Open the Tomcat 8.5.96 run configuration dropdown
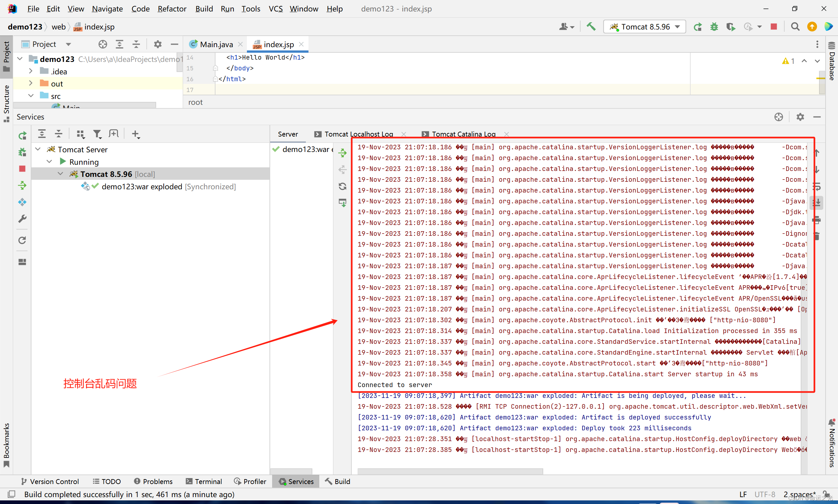This screenshot has width=838, height=504. pyautogui.click(x=644, y=27)
